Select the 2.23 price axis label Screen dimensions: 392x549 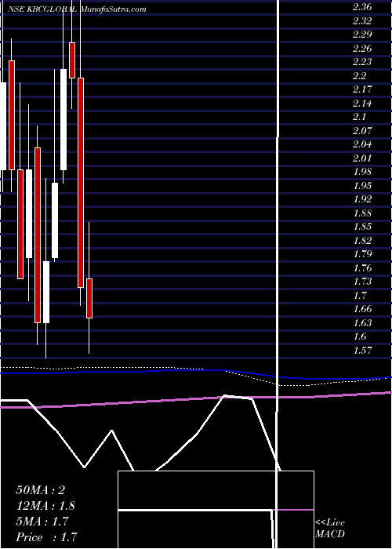[362, 62]
